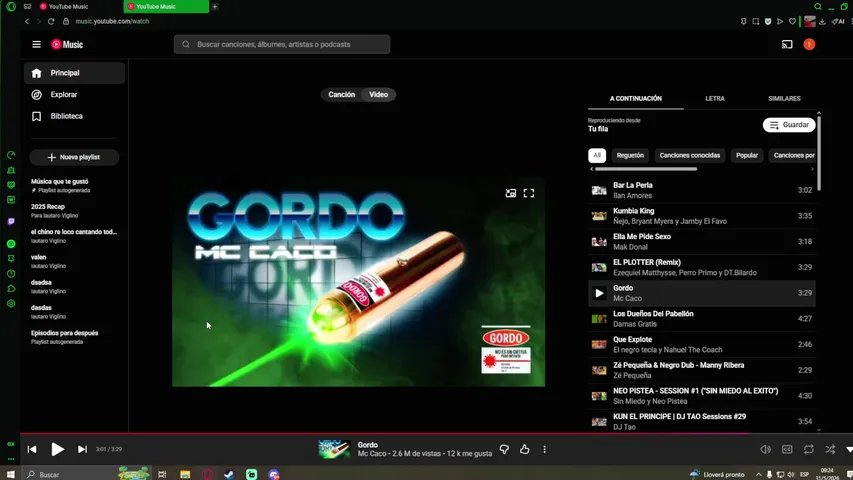853x480 pixels.
Task: Skip to next track
Action: pos(82,450)
